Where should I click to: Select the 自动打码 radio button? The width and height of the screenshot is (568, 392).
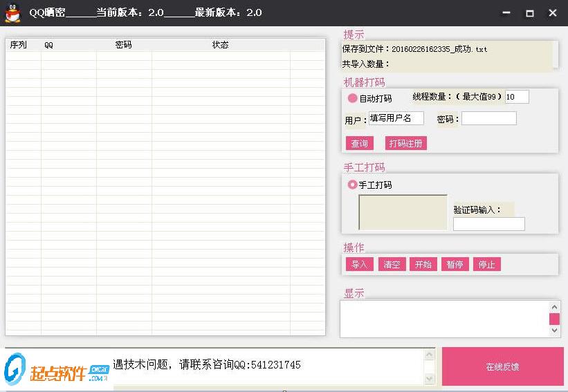352,98
